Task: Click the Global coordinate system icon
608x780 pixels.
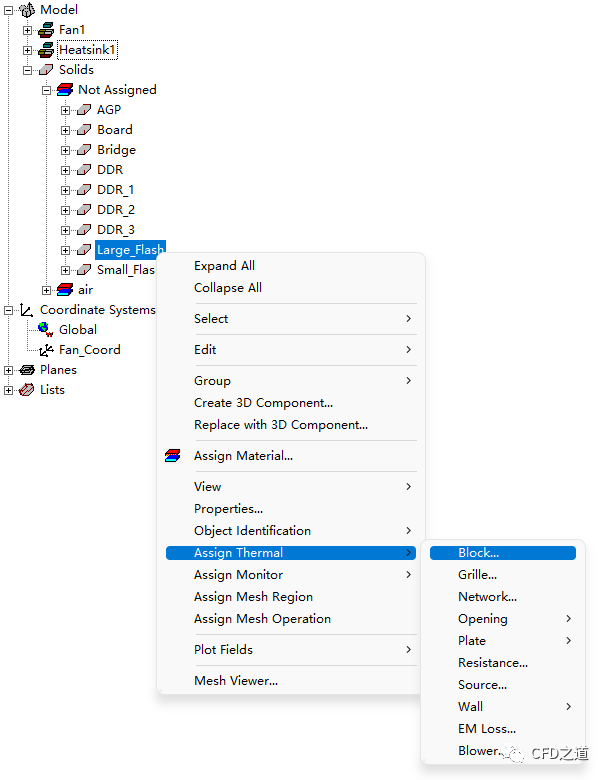Action: coord(46,330)
